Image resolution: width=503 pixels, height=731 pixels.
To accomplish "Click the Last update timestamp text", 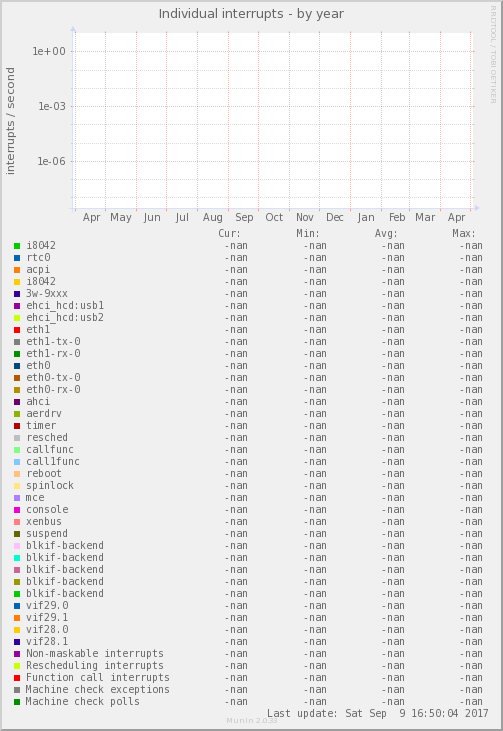I will point(378,713).
